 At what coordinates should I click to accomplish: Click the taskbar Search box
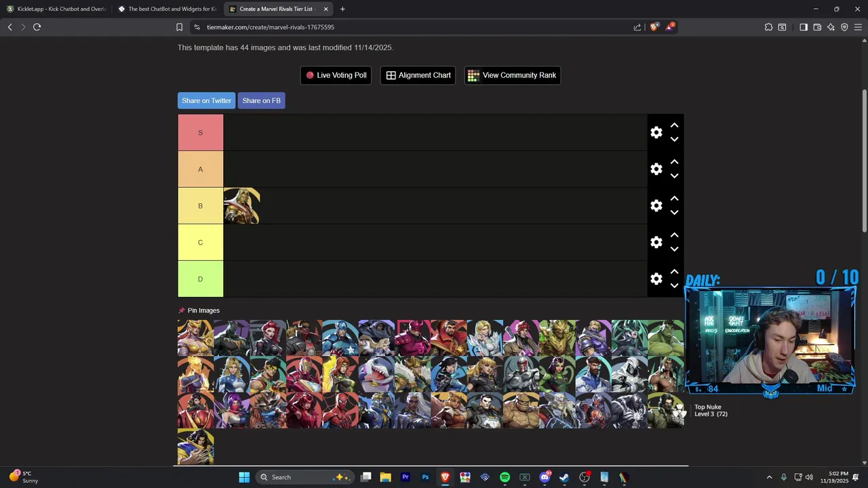click(x=305, y=477)
